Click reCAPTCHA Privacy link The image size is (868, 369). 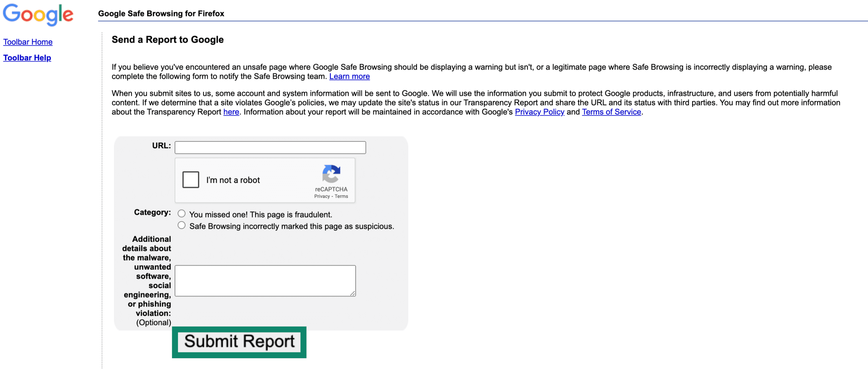click(x=322, y=196)
